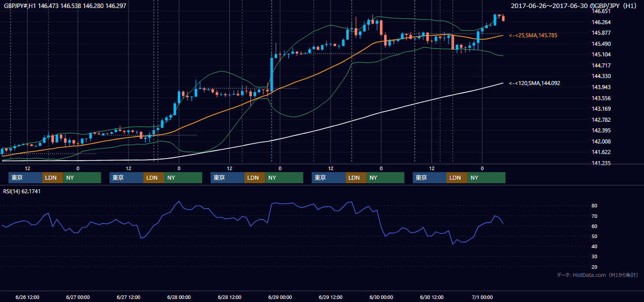
Task: Select the RSI 50 level label
Action: click(595, 236)
